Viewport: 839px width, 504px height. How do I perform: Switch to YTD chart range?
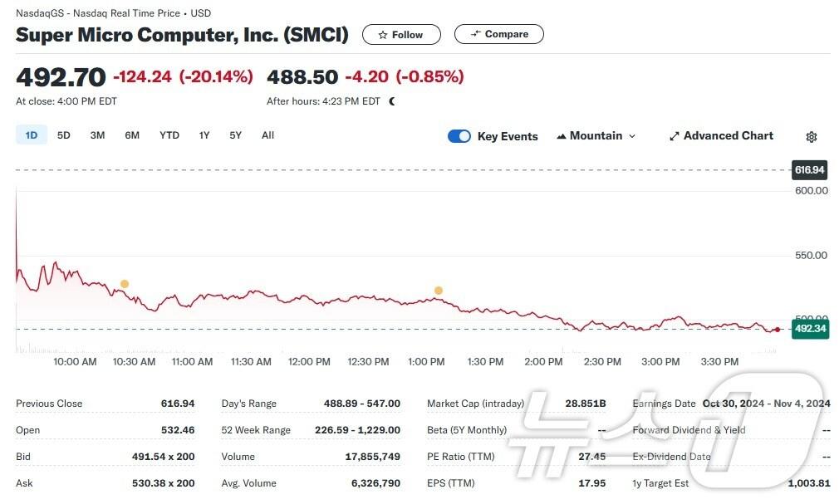[x=169, y=135]
